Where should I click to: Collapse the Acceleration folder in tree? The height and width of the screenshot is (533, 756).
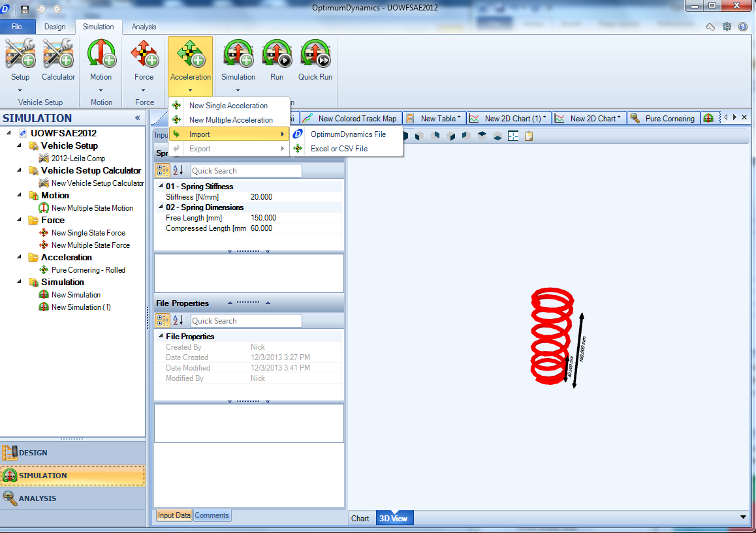(20, 257)
